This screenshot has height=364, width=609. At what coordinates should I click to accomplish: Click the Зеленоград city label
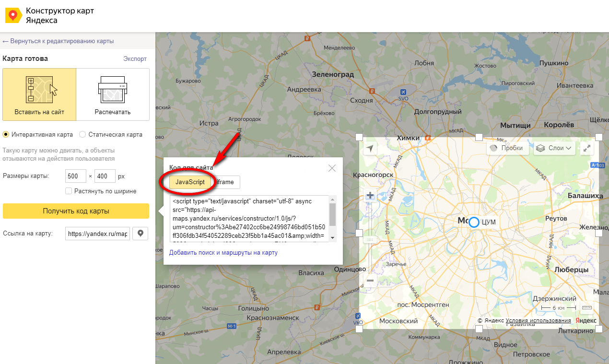click(x=333, y=74)
